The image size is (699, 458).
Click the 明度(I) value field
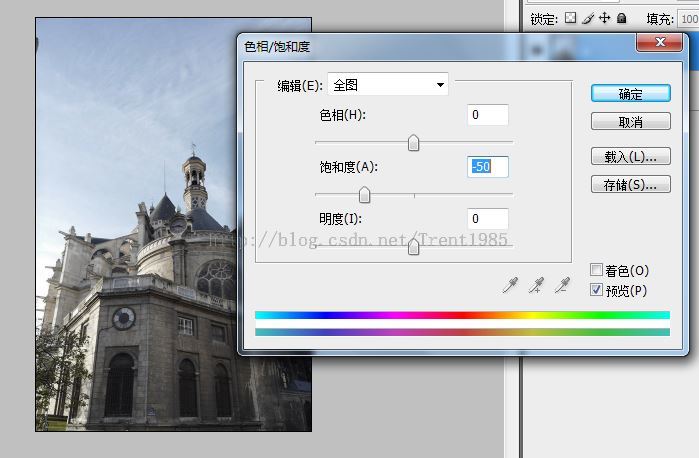pos(488,219)
